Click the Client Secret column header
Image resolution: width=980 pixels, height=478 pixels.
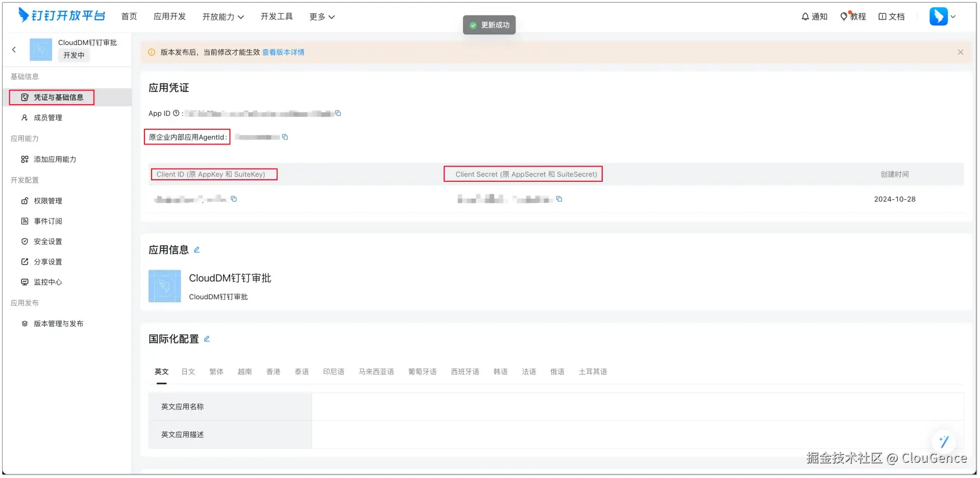pos(526,174)
